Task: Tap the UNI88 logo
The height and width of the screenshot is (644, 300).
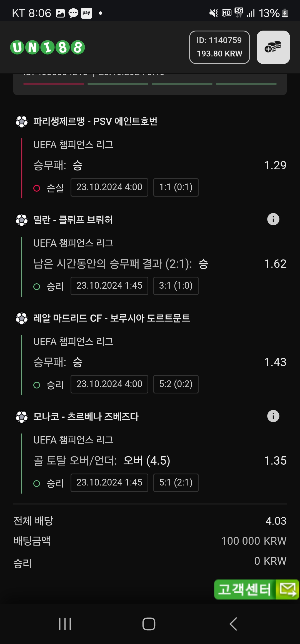Action: 47,47
